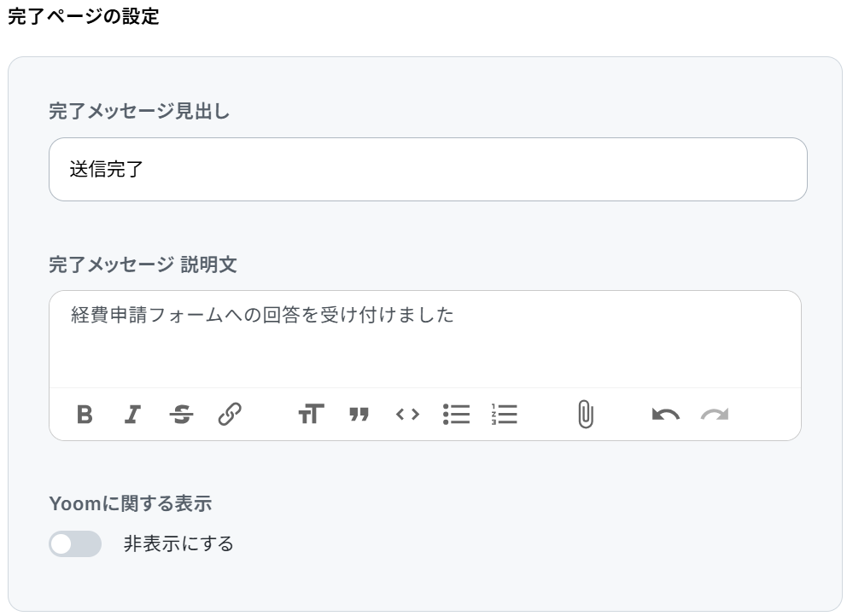The image size is (847, 616).
Task: Undo the last edit
Action: click(x=665, y=415)
